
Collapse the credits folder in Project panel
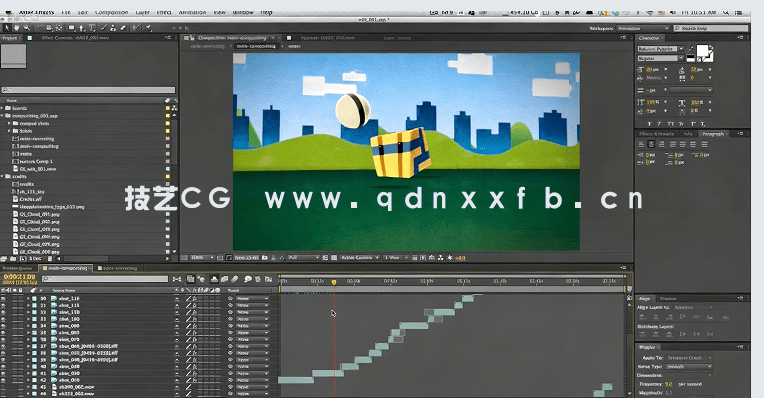tap(2, 176)
